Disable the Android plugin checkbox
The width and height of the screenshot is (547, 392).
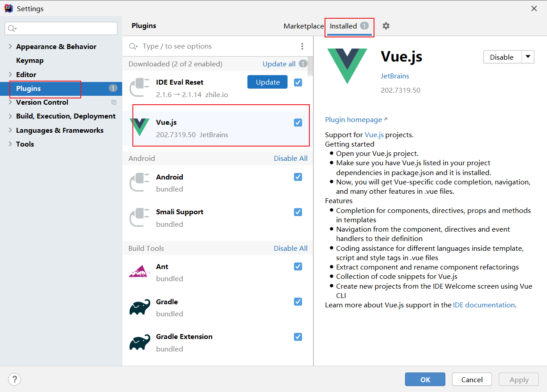click(298, 177)
